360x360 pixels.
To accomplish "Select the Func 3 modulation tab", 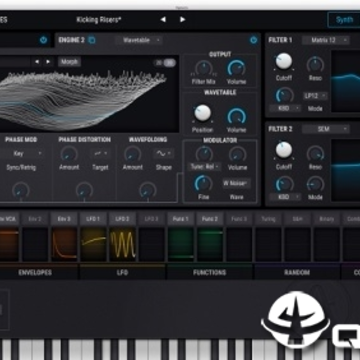I will coord(239,219).
